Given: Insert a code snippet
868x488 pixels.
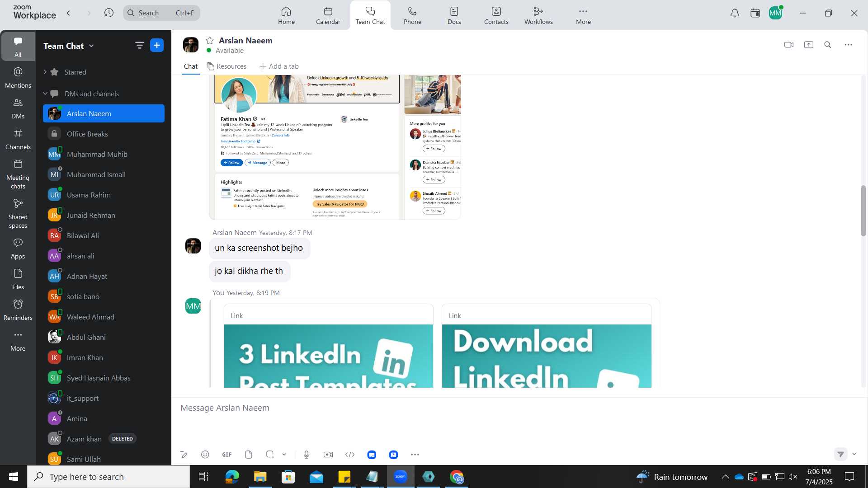Looking at the screenshot, I should click(350, 455).
